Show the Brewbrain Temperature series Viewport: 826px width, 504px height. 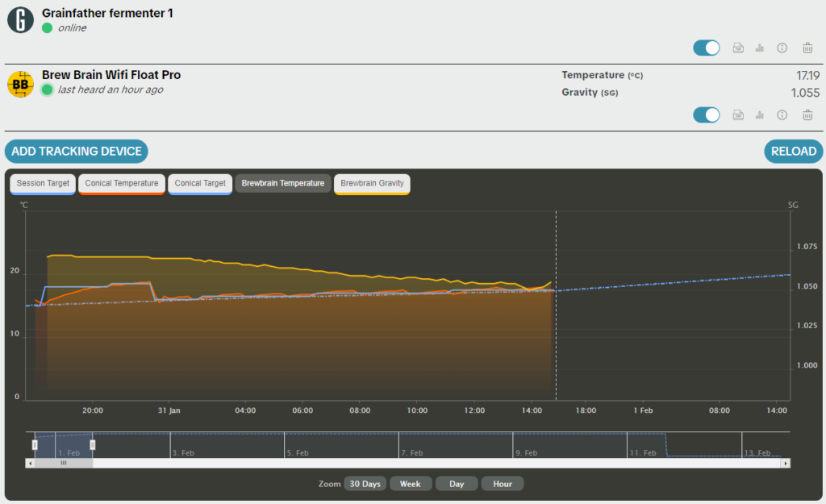coord(282,184)
